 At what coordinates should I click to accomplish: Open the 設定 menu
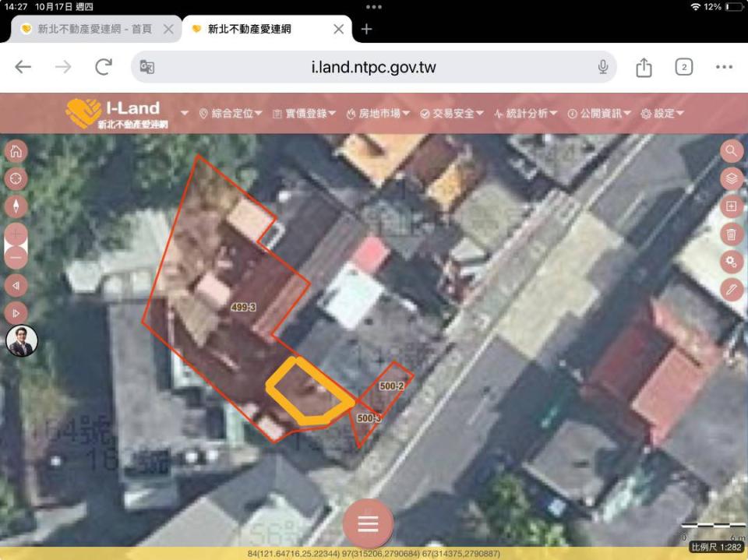663,114
